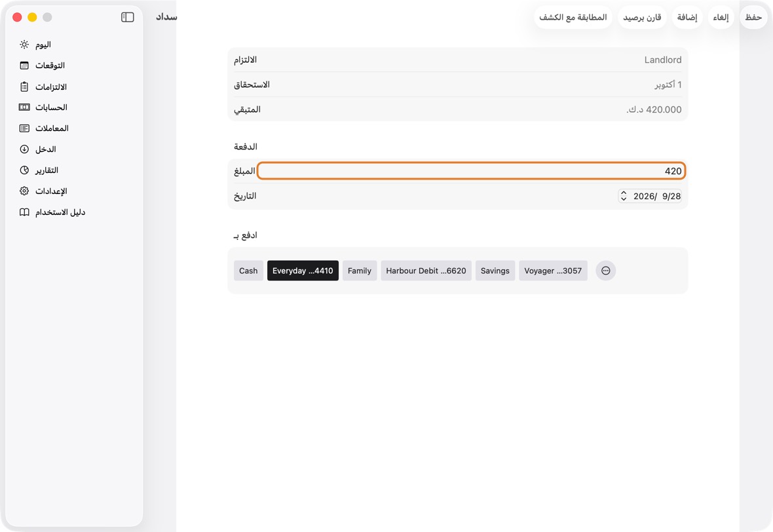Open the اليوم sidebar item
Screen dimensions: 773x532
pos(74,45)
